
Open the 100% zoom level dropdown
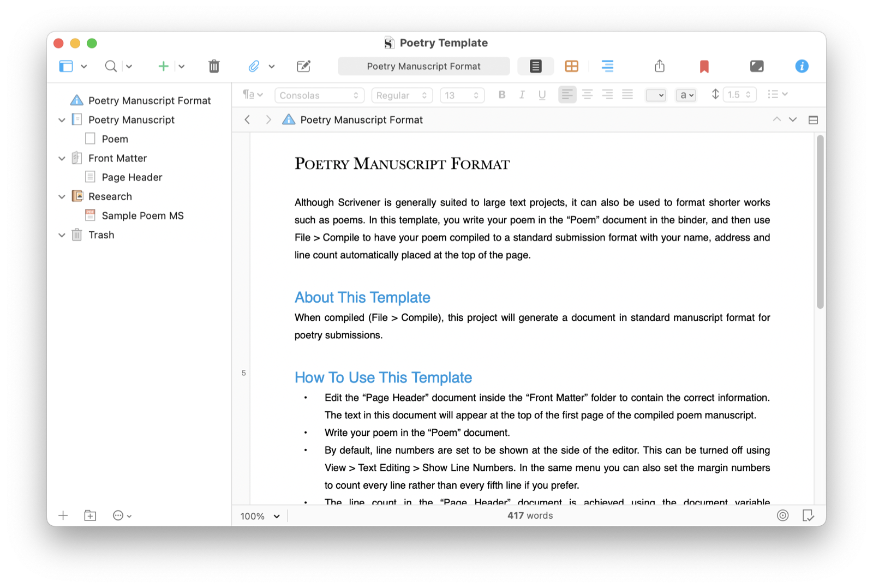point(260,516)
